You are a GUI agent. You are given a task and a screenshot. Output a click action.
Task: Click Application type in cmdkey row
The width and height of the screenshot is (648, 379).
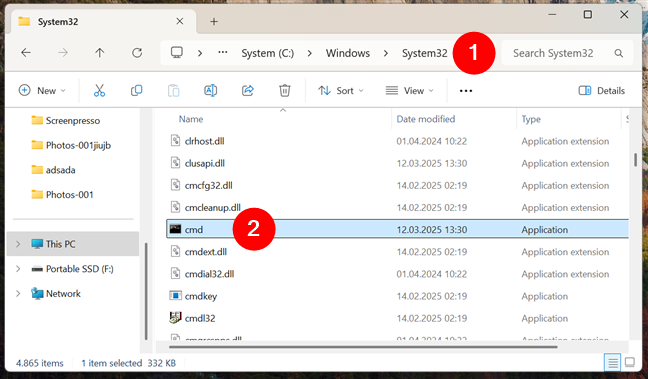(x=544, y=296)
